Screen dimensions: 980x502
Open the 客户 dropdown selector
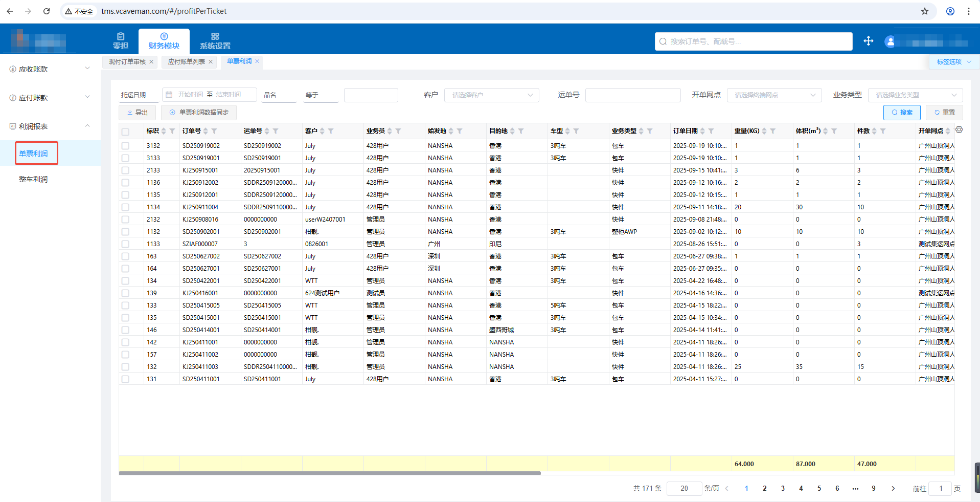point(491,95)
